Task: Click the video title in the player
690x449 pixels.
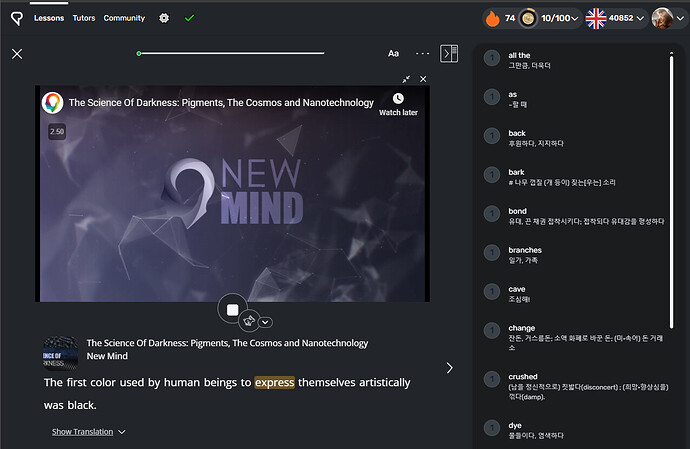Action: pos(221,103)
